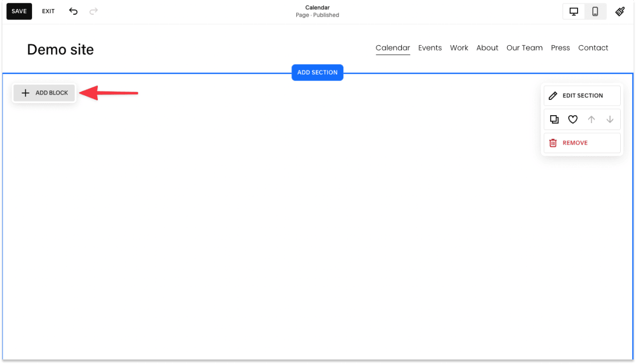Duplicate the section using the copy icon
The width and height of the screenshot is (636, 364).
click(554, 119)
